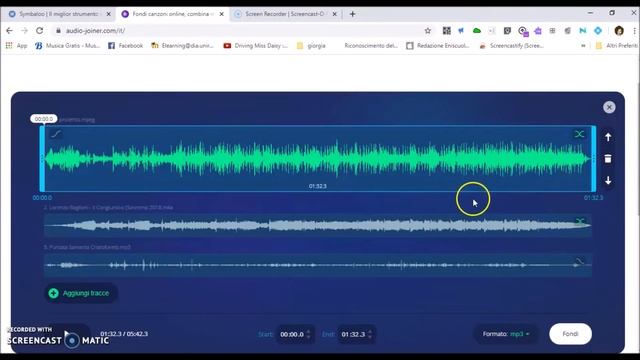Open the purple house extension icon
Screen dimensions: 640x360
coord(538,31)
